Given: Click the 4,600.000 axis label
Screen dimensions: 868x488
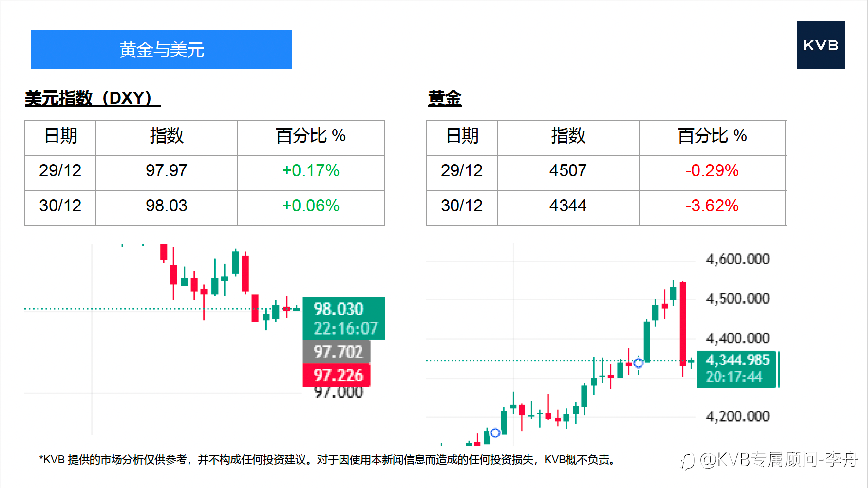Looking at the screenshot, I should (737, 259).
